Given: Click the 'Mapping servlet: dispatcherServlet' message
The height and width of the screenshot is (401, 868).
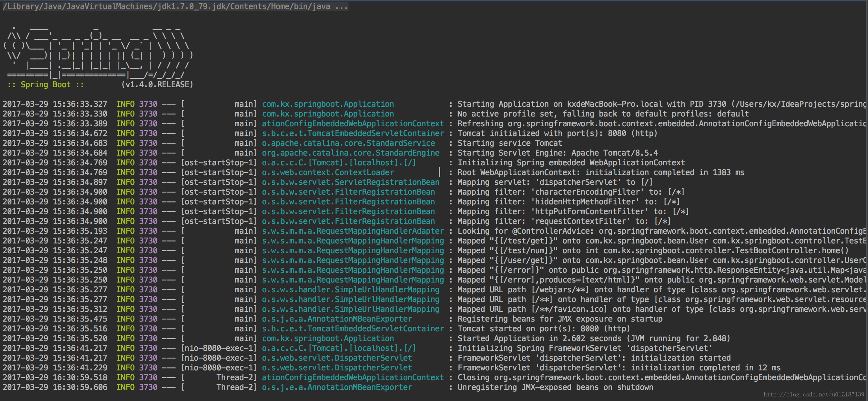Looking at the screenshot, I should coord(555,183).
